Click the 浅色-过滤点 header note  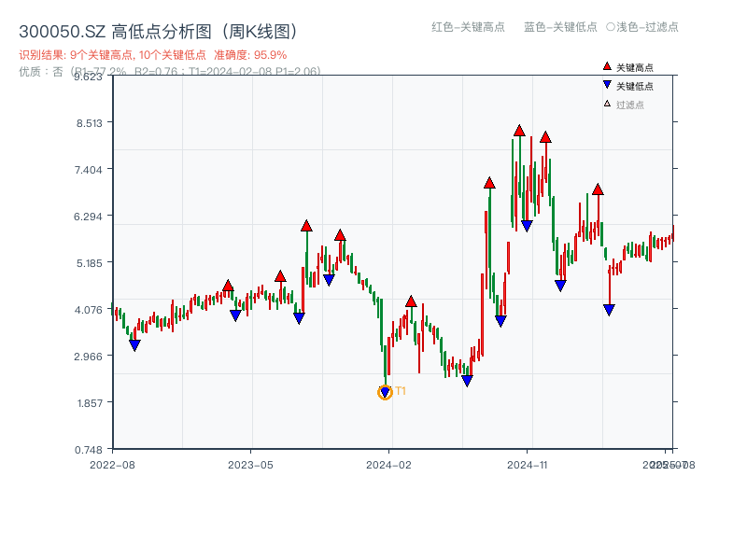642,27
